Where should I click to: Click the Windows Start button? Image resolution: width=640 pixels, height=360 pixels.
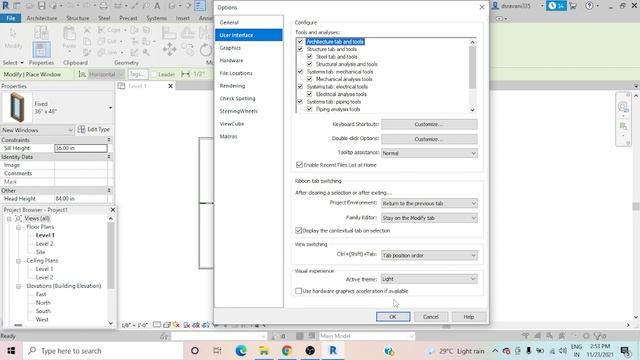[11, 351]
